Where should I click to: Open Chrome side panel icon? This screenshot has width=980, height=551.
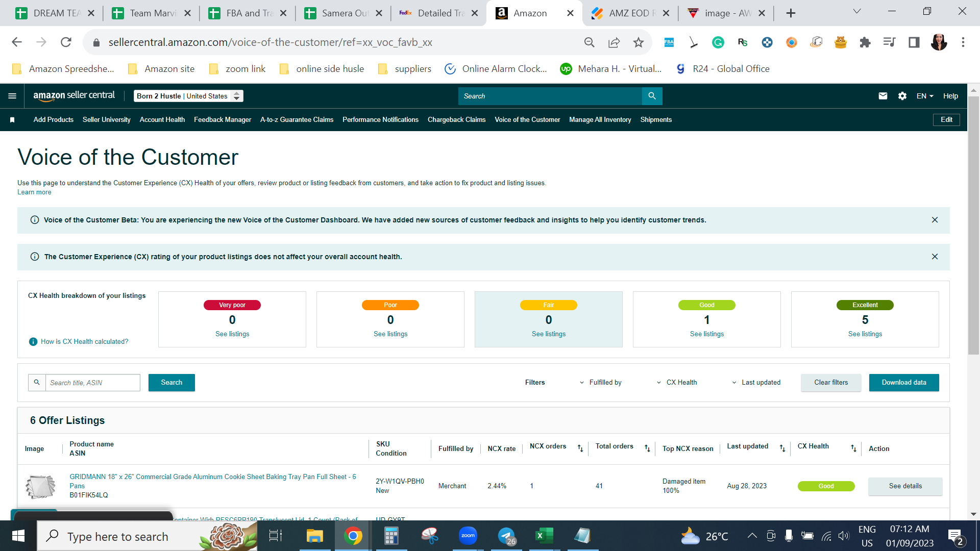(914, 42)
